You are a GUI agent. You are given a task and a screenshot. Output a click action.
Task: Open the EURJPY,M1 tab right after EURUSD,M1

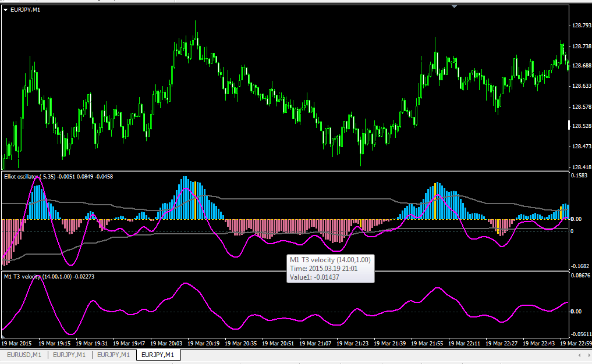[69, 355]
